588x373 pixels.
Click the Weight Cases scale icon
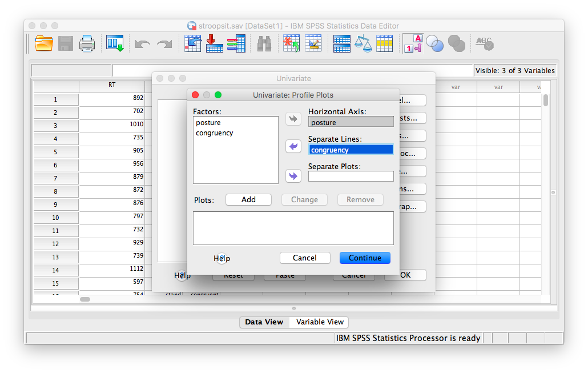pos(363,43)
